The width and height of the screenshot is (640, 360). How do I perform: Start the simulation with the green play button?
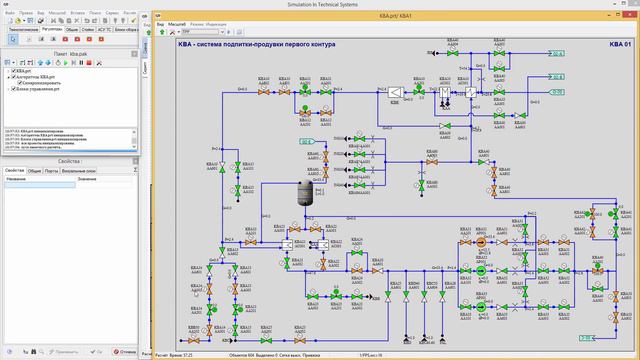[66, 63]
